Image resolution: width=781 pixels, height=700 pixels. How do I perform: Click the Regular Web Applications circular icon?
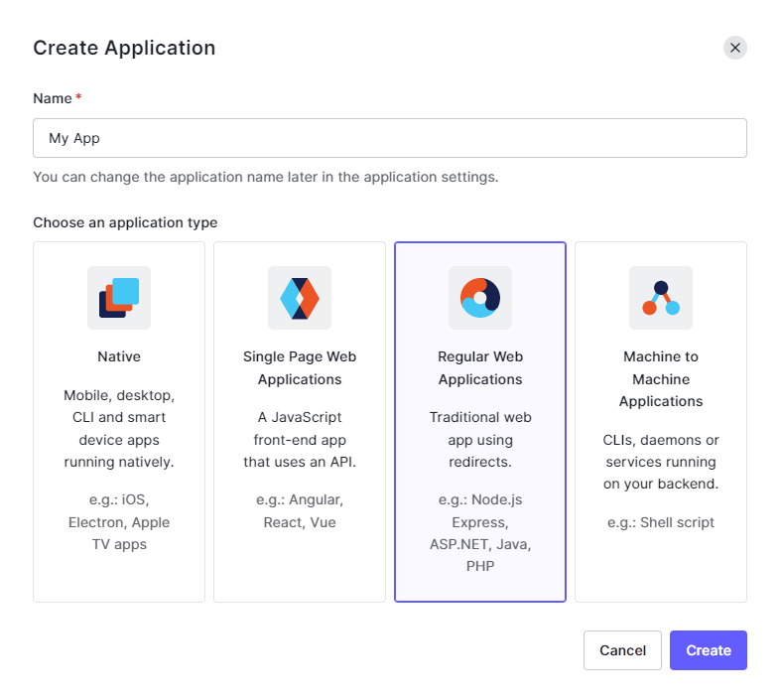pos(480,298)
